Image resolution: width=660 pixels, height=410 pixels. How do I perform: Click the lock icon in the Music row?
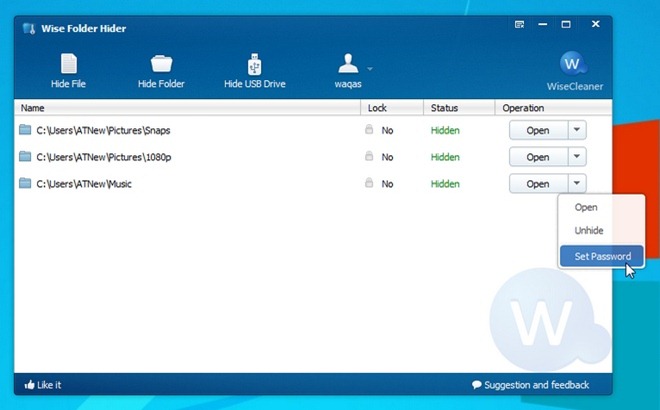pyautogui.click(x=369, y=183)
